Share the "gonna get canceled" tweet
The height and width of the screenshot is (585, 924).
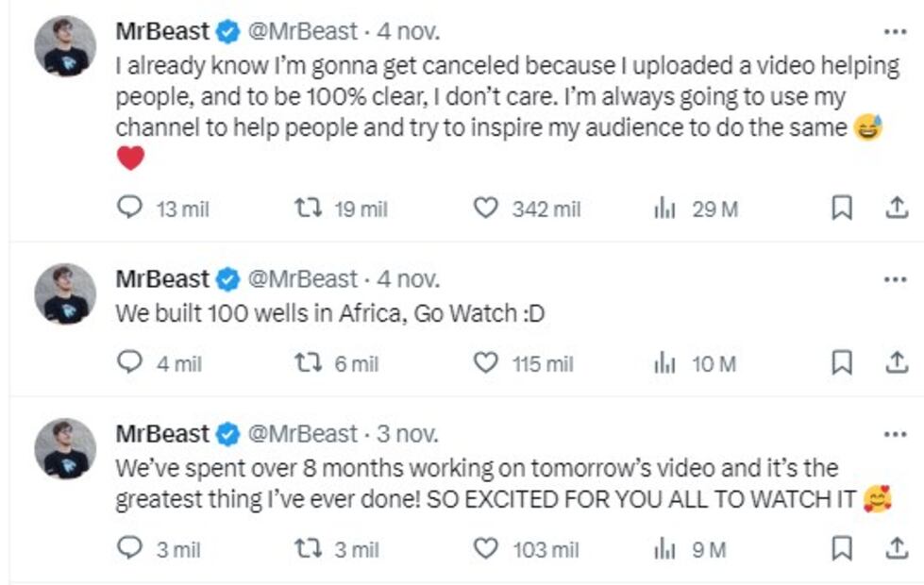tap(896, 209)
